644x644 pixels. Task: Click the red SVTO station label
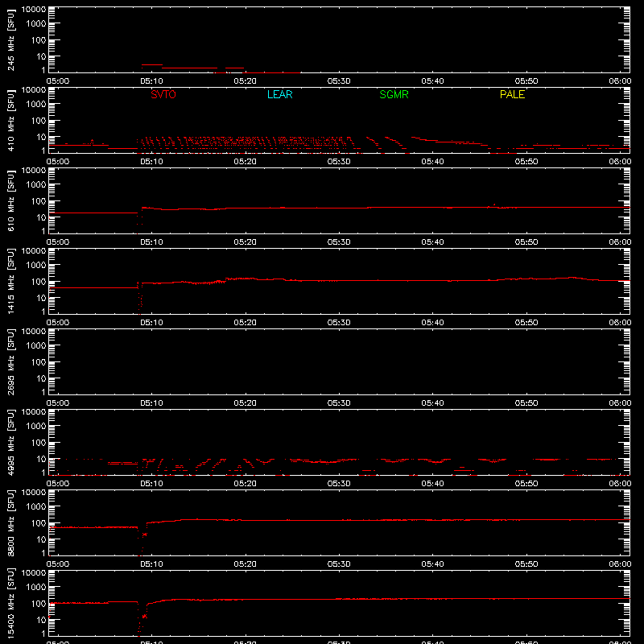click(163, 94)
